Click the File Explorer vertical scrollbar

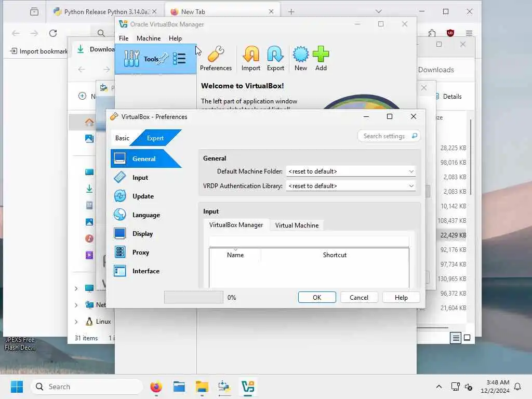(471, 157)
